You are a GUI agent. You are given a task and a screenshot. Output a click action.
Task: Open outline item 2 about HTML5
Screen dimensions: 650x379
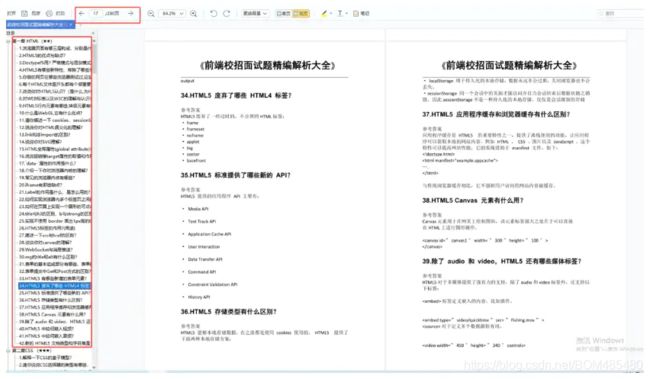point(42,55)
